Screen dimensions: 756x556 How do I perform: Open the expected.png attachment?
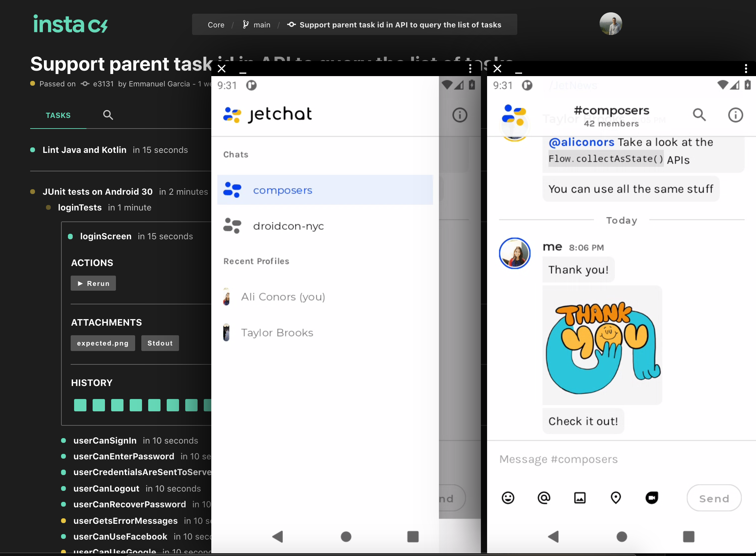(x=103, y=343)
